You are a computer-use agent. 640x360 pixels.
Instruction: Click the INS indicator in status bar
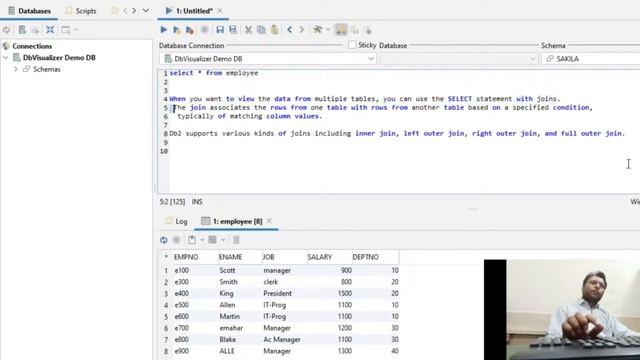pyautogui.click(x=197, y=202)
